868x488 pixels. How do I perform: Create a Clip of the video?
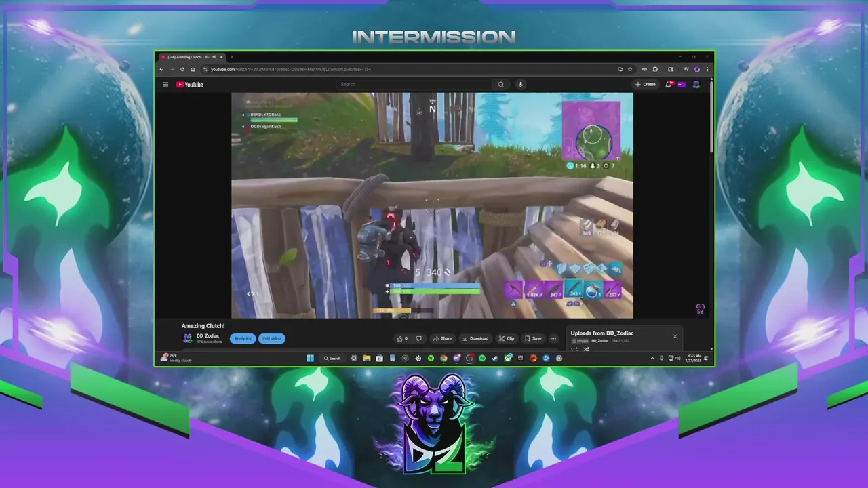pyautogui.click(x=507, y=338)
